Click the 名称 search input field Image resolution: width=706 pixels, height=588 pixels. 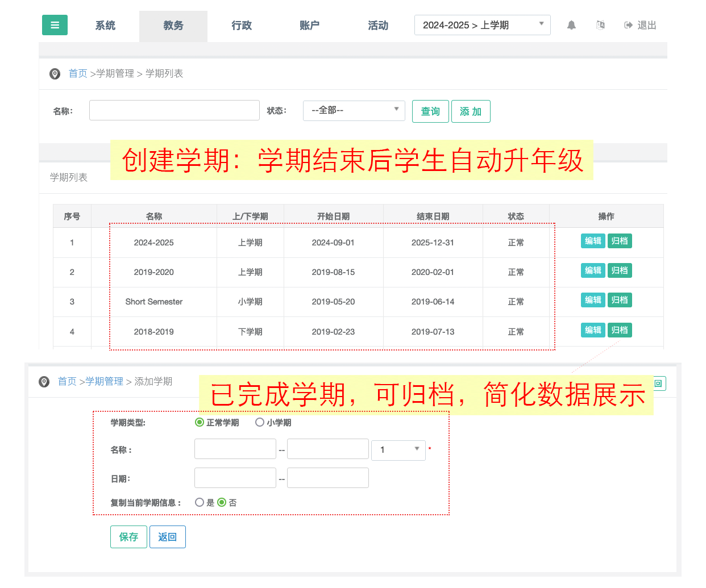pyautogui.click(x=175, y=110)
